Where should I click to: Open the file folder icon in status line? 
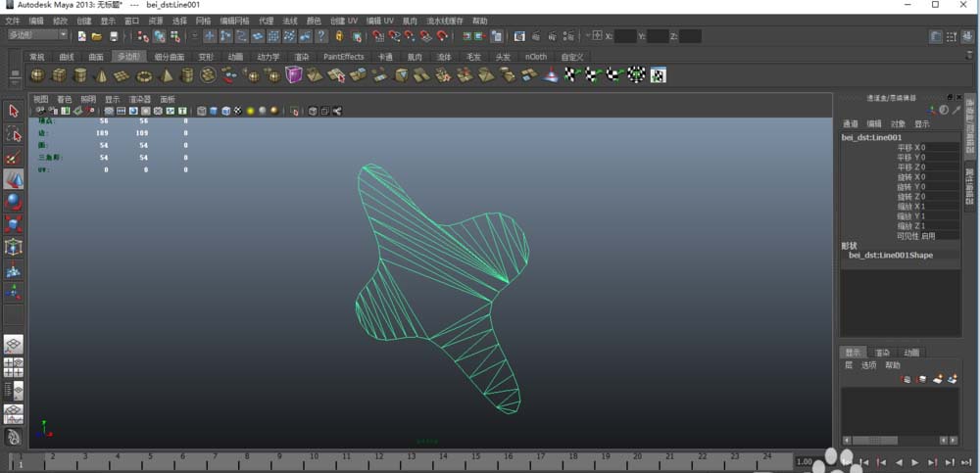click(x=97, y=36)
